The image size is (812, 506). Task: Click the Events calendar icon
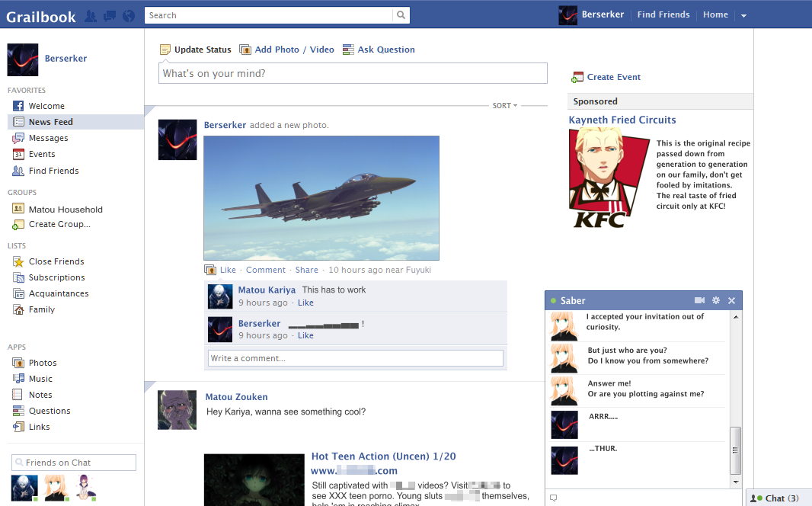coord(18,154)
